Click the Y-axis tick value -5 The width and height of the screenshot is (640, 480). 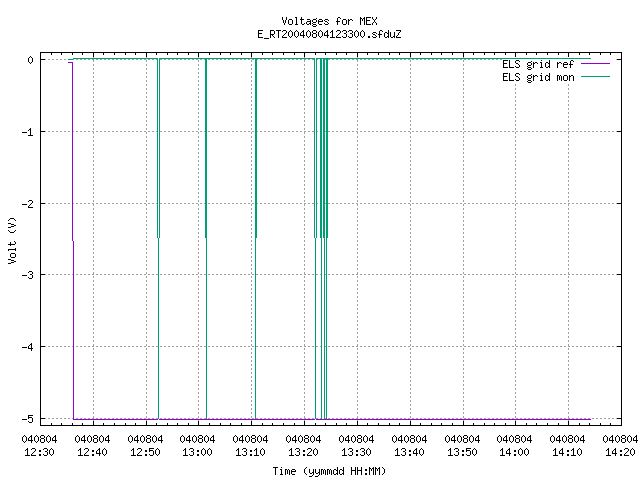(x=28, y=419)
